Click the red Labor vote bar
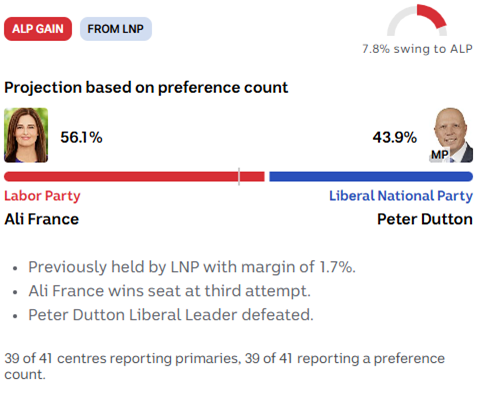Image resolution: width=480 pixels, height=393 pixels. [x=134, y=177]
